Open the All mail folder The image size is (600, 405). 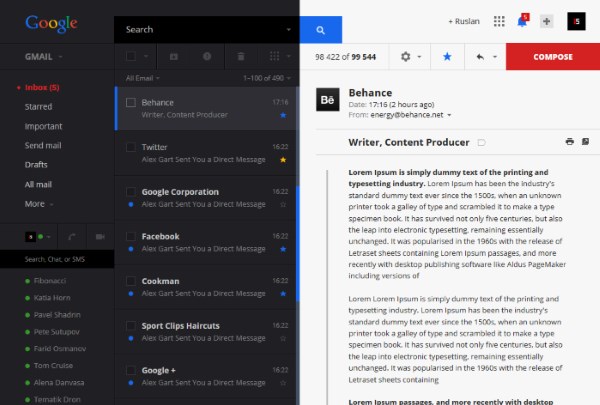pyautogui.click(x=38, y=185)
